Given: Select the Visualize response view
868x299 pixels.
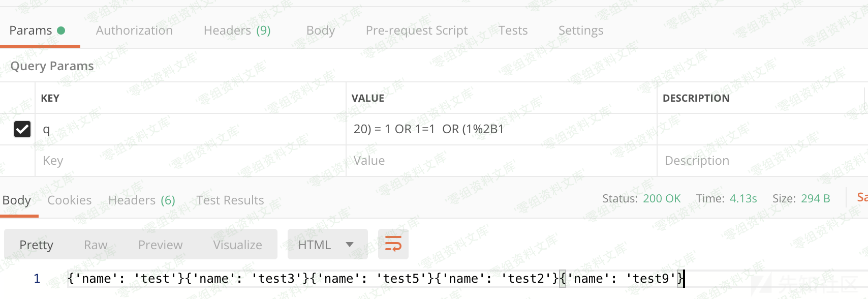Looking at the screenshot, I should tap(237, 245).
